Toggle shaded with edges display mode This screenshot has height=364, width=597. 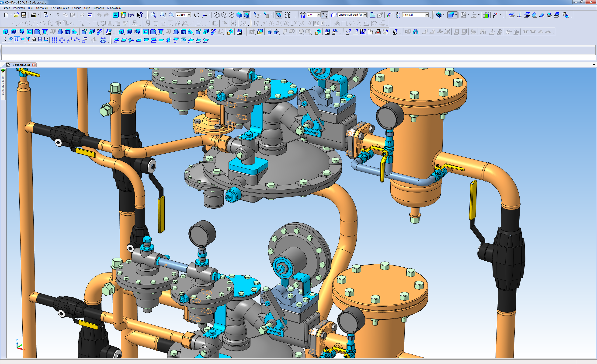point(247,15)
